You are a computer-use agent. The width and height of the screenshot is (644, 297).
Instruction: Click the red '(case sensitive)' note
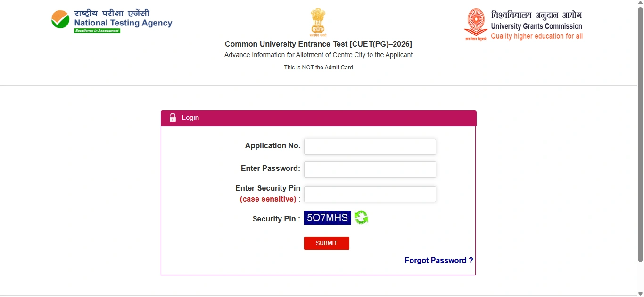pyautogui.click(x=268, y=199)
